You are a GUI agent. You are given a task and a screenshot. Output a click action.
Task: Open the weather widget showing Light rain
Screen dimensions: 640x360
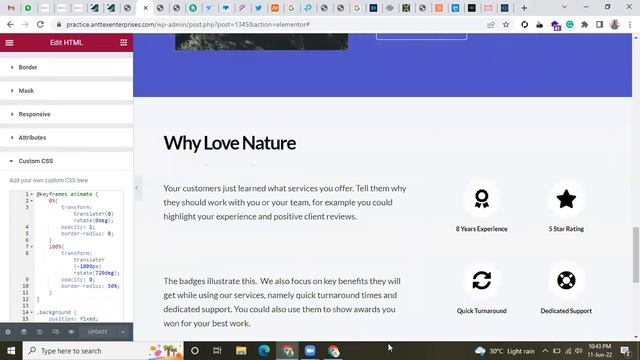pyautogui.click(x=504, y=351)
